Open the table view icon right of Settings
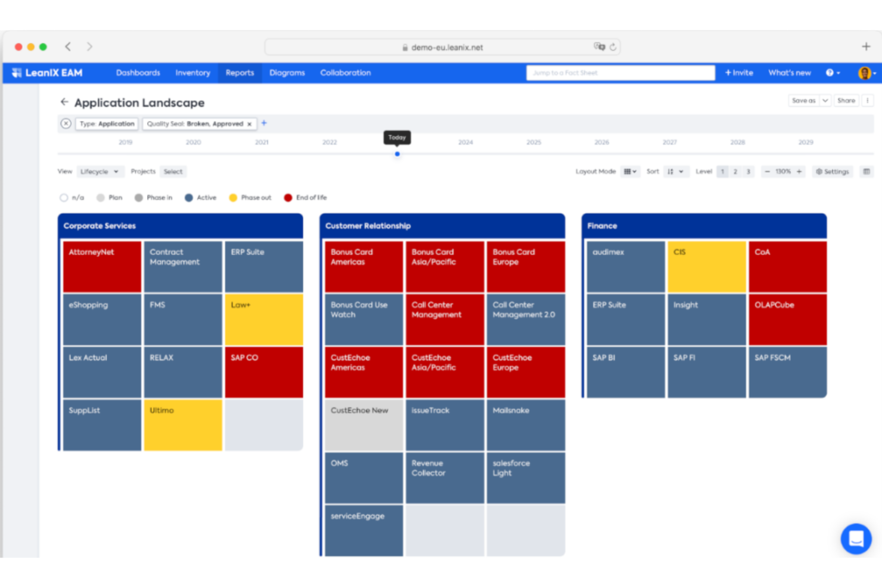This screenshot has width=882, height=588. click(867, 172)
